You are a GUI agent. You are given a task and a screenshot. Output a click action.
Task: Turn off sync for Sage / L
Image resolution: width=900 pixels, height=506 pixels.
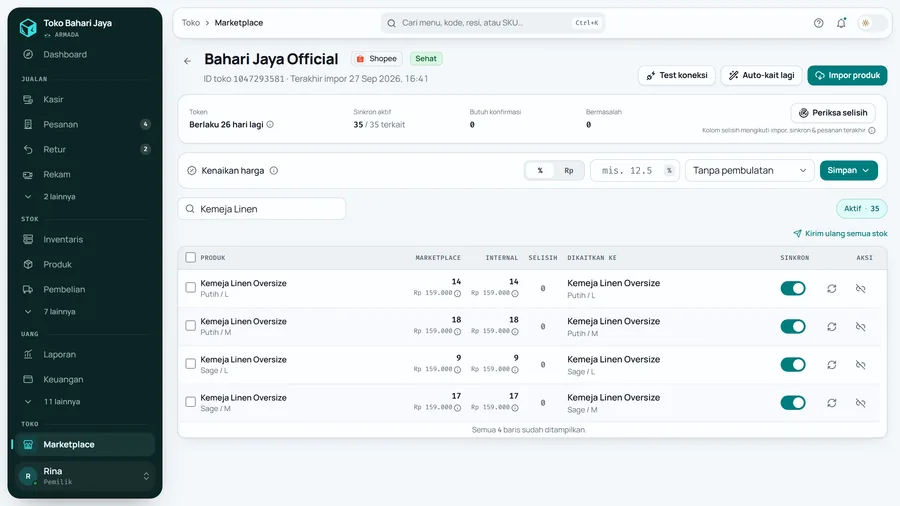pos(793,365)
